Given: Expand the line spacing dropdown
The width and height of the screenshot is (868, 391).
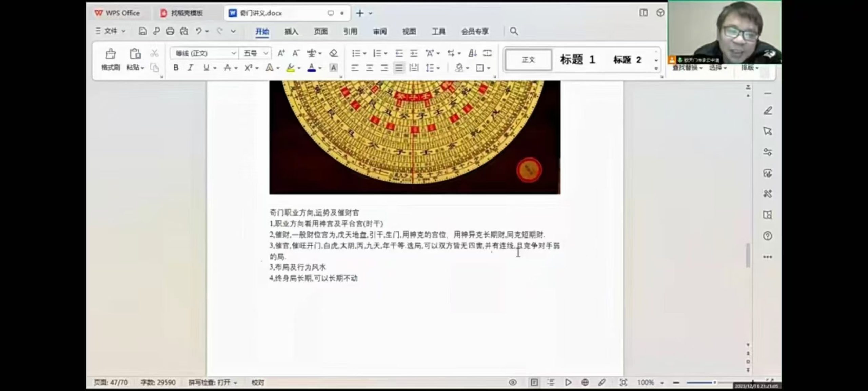Looking at the screenshot, I should tap(438, 68).
